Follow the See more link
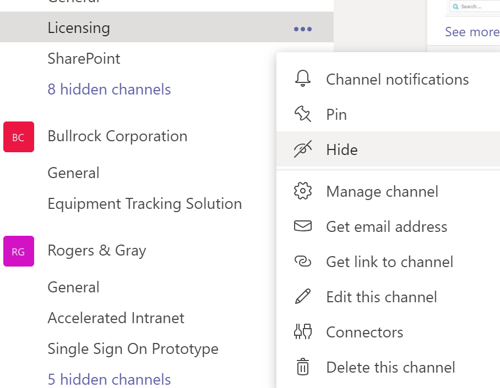This screenshot has width=500, height=388. coord(472,32)
